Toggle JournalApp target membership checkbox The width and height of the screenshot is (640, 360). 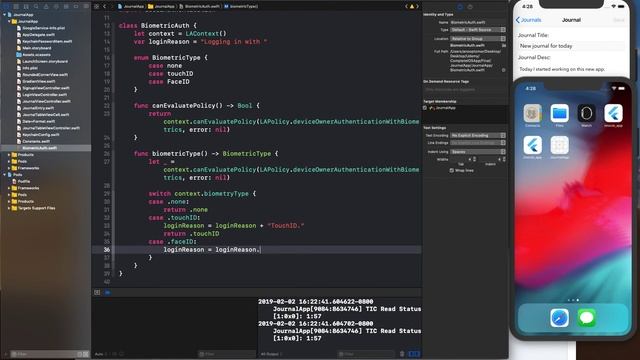[425, 108]
